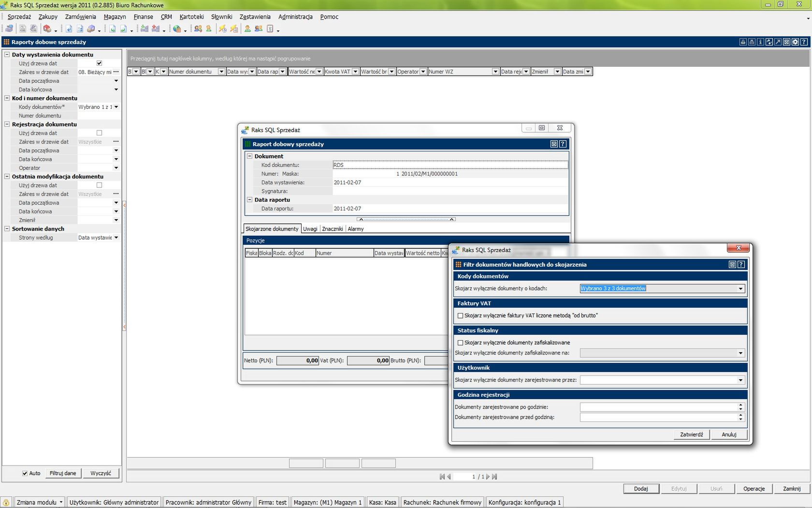This screenshot has width=812, height=508.
Task: Click print icon in Raporty dobowe header
Action: (752, 42)
